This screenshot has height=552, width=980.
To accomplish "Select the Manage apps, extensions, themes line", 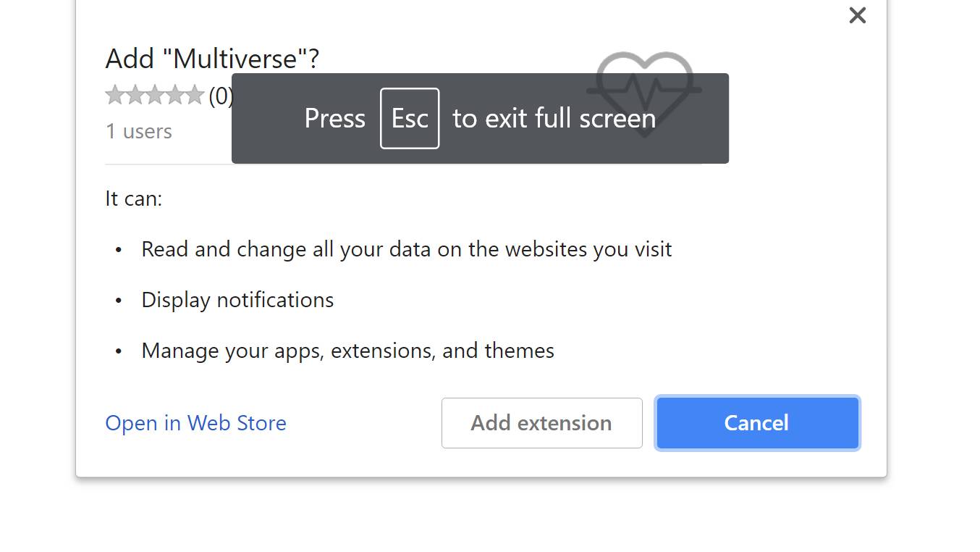I will (x=347, y=351).
